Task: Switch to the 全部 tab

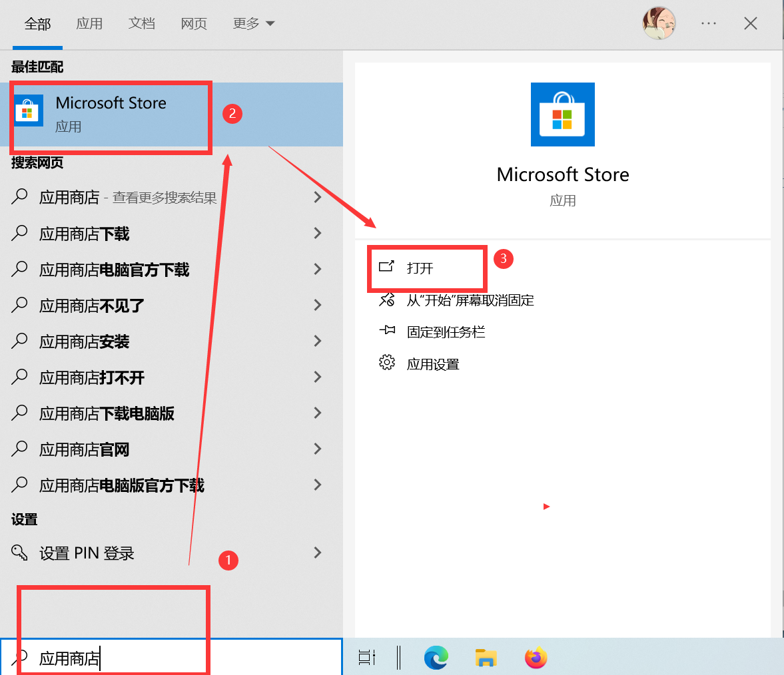Action: pyautogui.click(x=37, y=24)
